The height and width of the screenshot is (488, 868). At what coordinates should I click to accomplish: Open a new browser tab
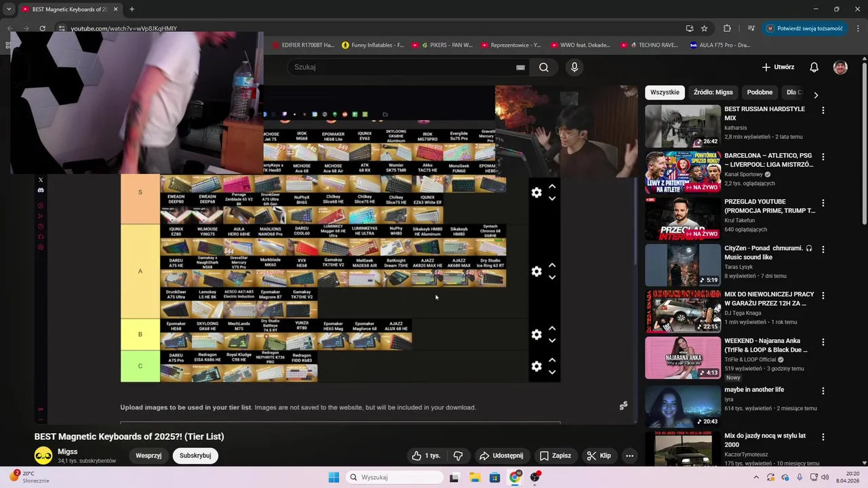pyautogui.click(x=132, y=9)
